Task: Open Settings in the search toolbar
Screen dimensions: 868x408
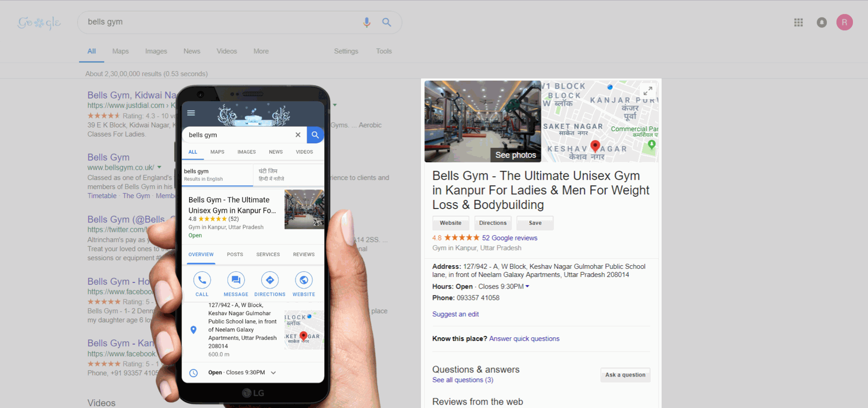Action: 346,51
